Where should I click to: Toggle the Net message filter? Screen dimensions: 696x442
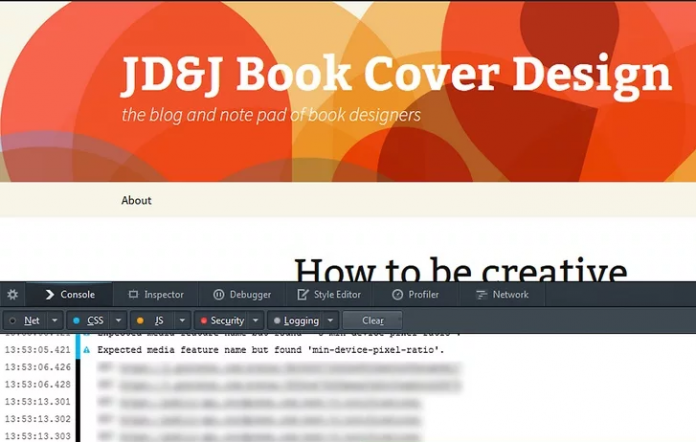27,321
